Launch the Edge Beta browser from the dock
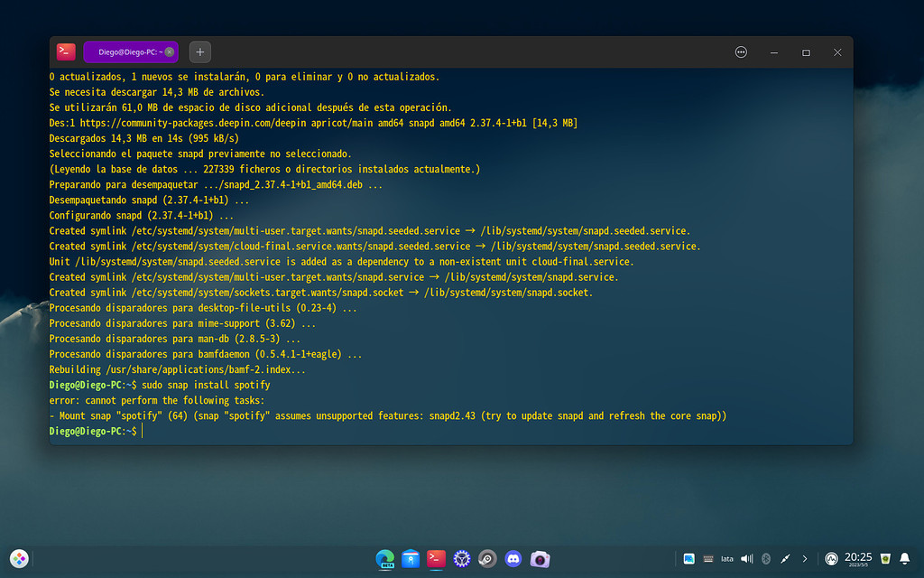The width and height of the screenshot is (924, 578). coord(385,558)
